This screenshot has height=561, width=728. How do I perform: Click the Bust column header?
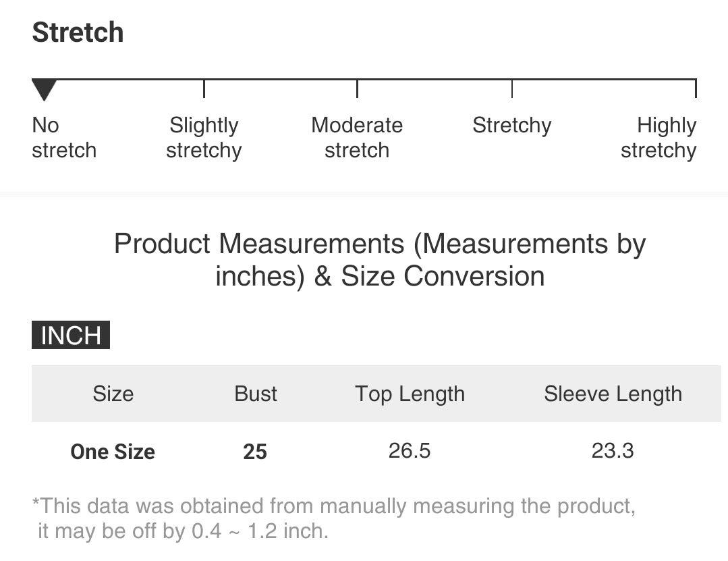[x=256, y=394]
